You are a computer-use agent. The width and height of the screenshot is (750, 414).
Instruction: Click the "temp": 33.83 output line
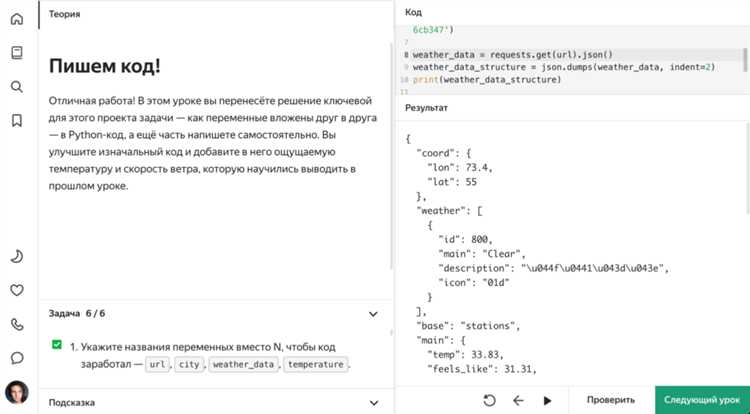(465, 354)
